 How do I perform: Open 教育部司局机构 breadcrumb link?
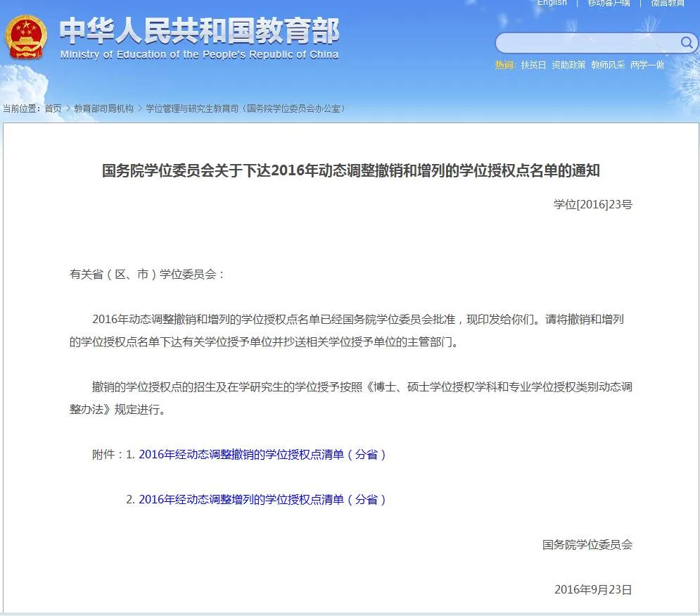(103, 108)
